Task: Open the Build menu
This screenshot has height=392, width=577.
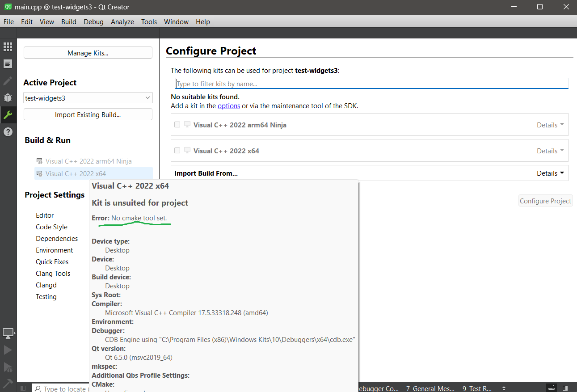Action: pos(69,21)
